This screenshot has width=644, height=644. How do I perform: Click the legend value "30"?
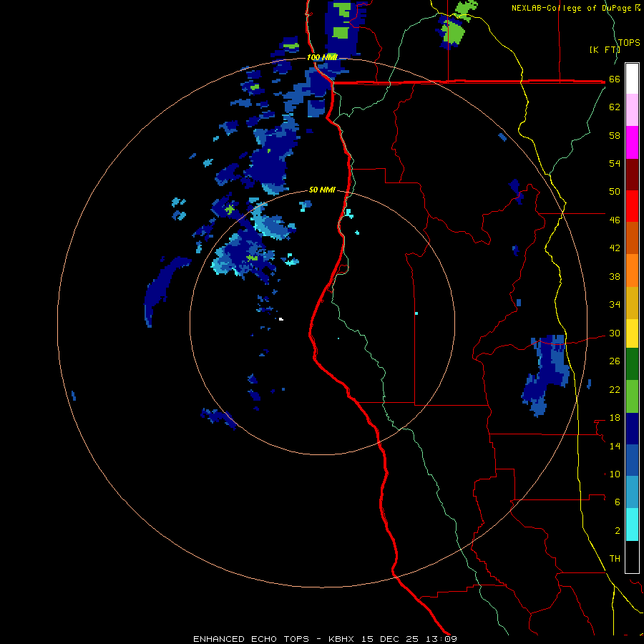tap(615, 333)
